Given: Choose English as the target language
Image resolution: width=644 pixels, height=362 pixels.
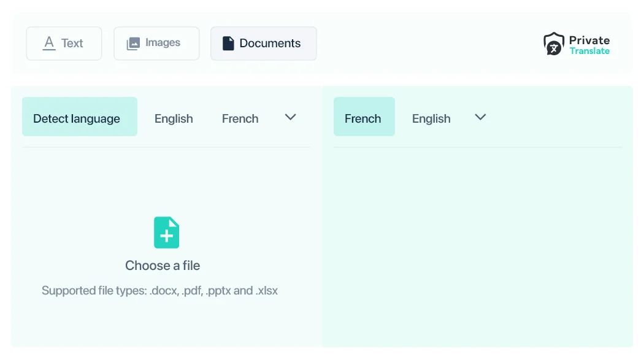Looking at the screenshot, I should pos(431,118).
